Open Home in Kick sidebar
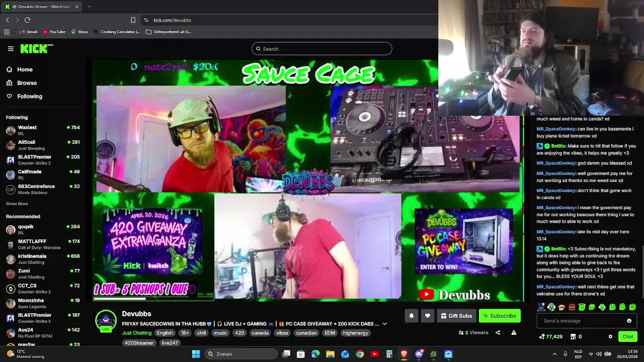This screenshot has height=362, width=644. click(x=20, y=69)
